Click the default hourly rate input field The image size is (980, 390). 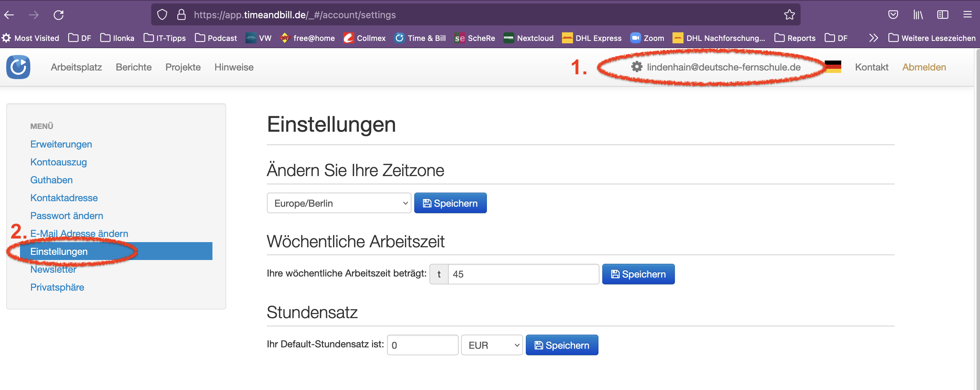click(x=422, y=345)
